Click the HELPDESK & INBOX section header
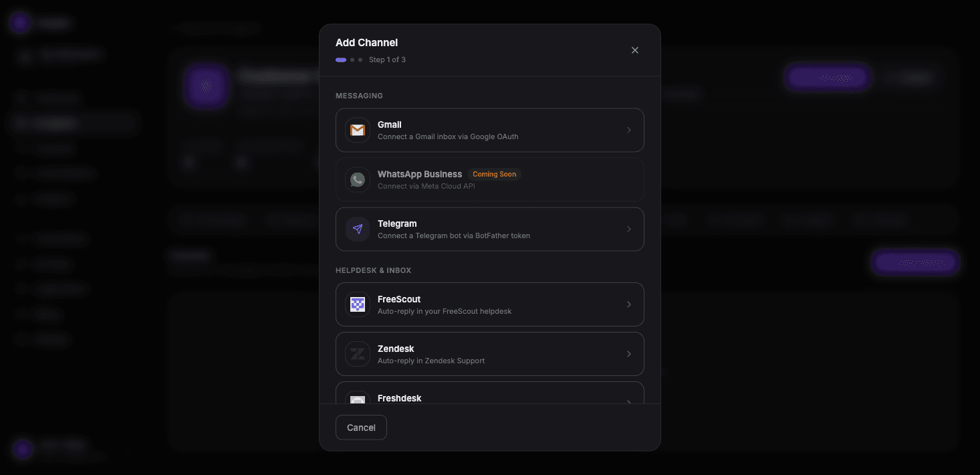Image resolution: width=980 pixels, height=475 pixels. click(x=373, y=270)
